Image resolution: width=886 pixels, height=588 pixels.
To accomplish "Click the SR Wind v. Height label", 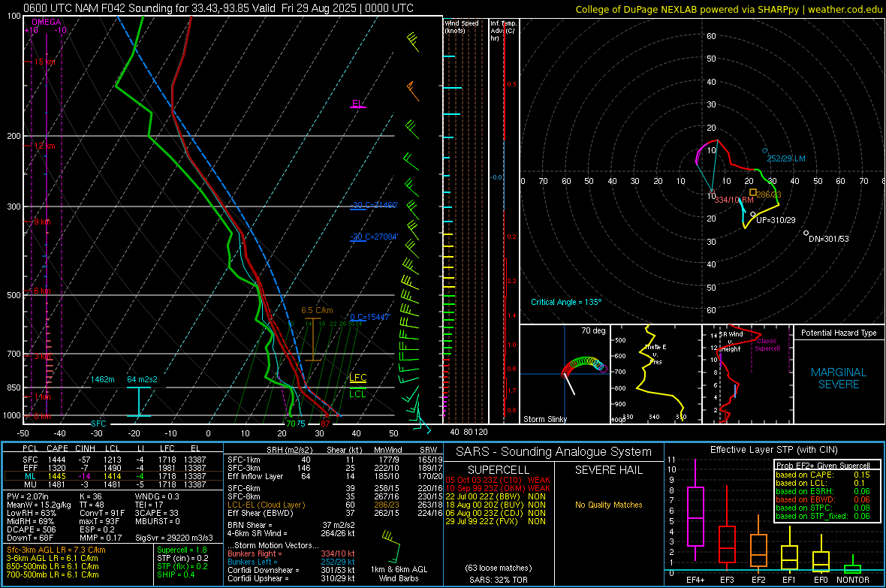I will click(731, 342).
